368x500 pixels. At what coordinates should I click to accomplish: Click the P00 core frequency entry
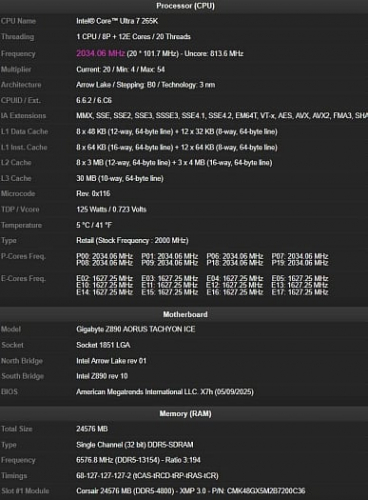104,256
